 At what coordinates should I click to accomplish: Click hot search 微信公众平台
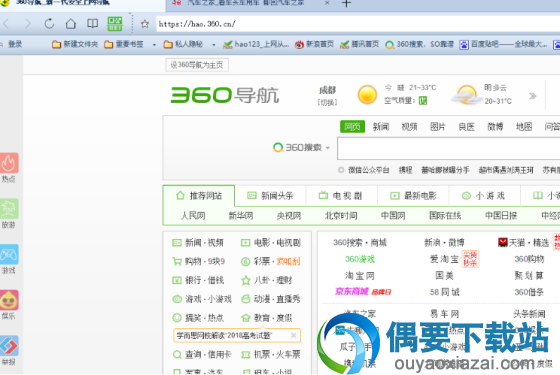coord(369,170)
